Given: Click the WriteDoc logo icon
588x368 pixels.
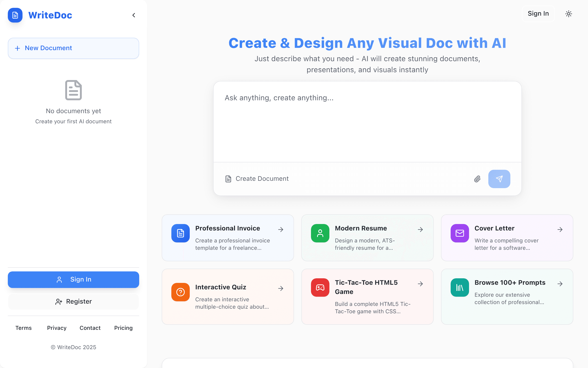Looking at the screenshot, I should (15, 15).
